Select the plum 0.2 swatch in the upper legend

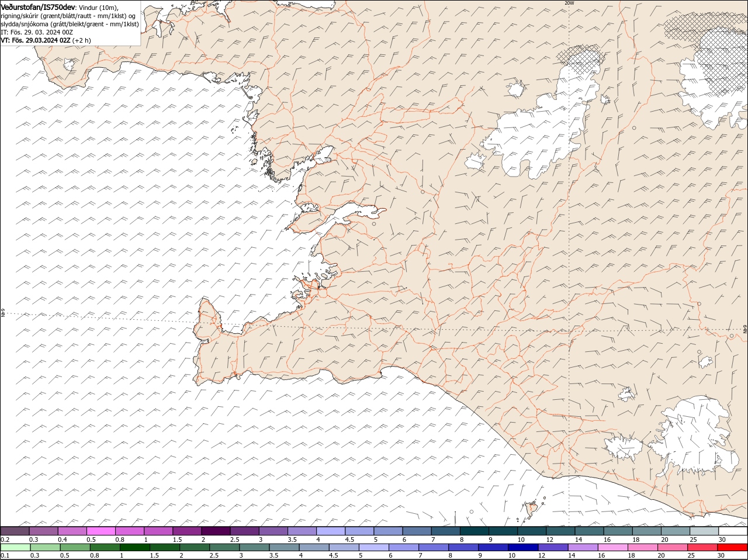click(x=15, y=531)
